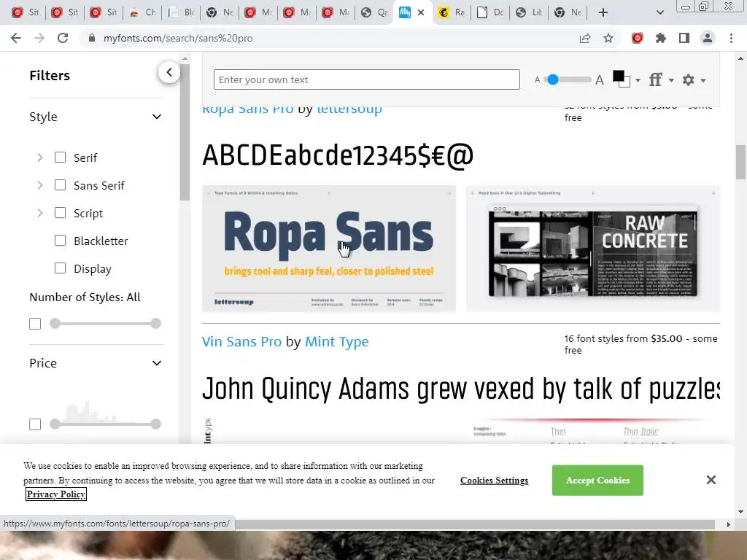Click the large A size icon
This screenshot has height=560, width=747.
point(600,80)
